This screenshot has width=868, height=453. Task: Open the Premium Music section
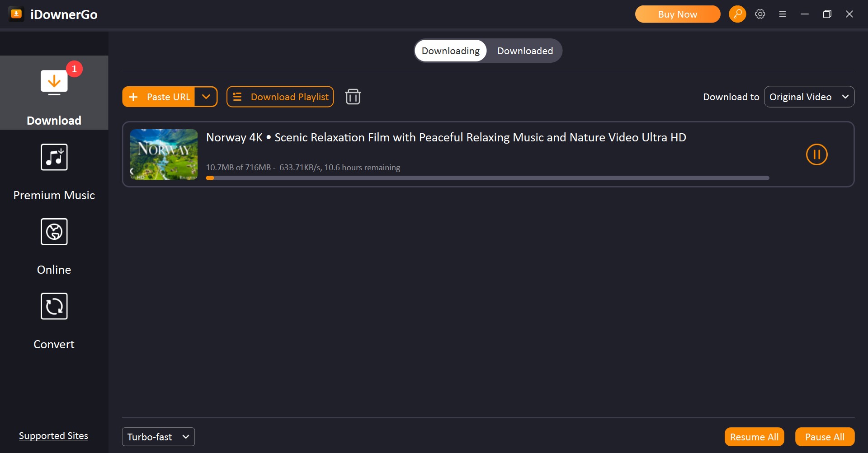[54, 171]
